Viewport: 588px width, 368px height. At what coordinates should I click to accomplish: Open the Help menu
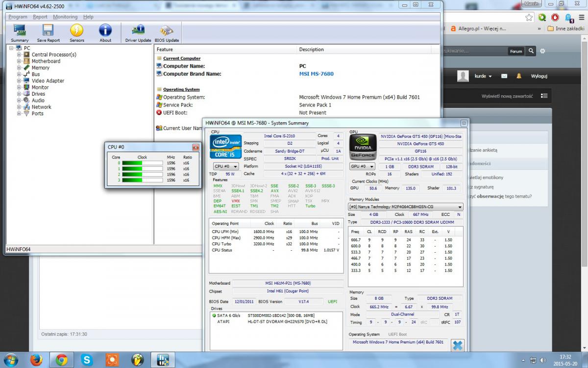coord(88,17)
